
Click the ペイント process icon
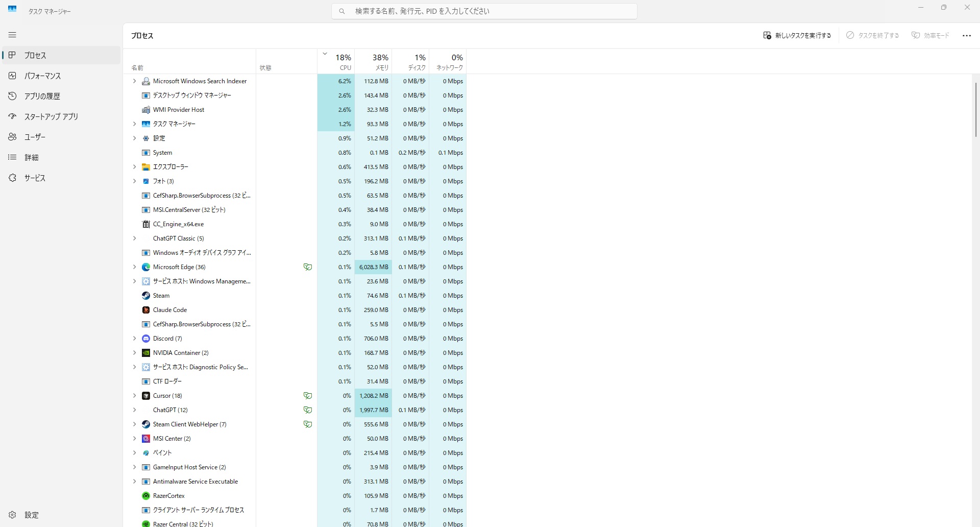click(x=145, y=453)
